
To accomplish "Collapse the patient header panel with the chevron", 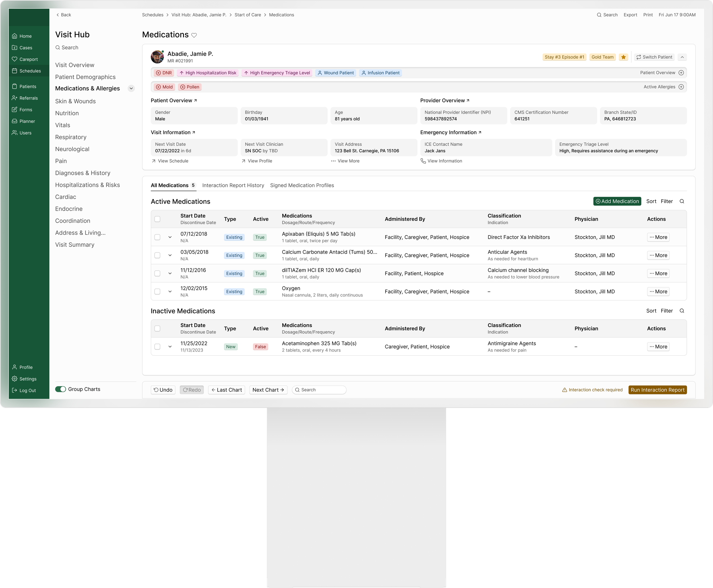I will pos(682,57).
